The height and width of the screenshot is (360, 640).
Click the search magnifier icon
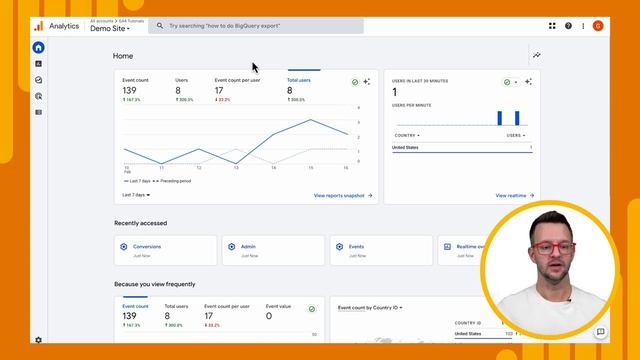pyautogui.click(x=160, y=26)
